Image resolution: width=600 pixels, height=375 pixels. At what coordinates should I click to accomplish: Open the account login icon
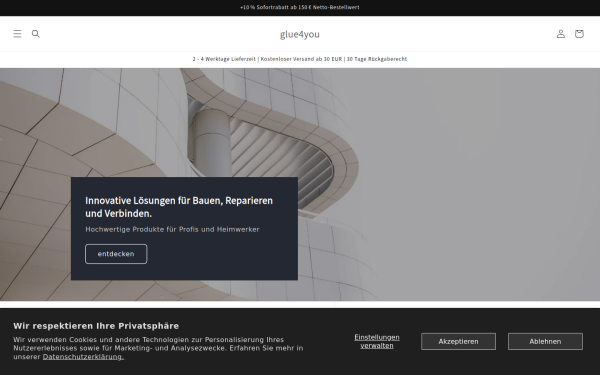pyautogui.click(x=561, y=34)
